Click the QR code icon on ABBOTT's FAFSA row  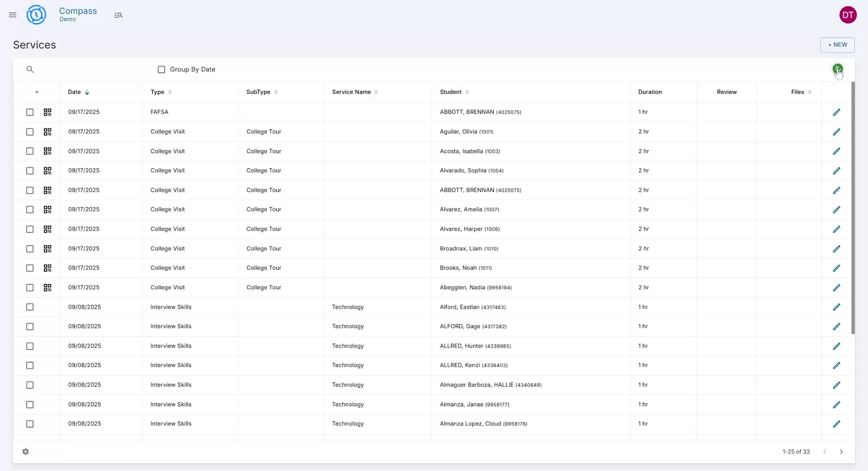[47, 112]
